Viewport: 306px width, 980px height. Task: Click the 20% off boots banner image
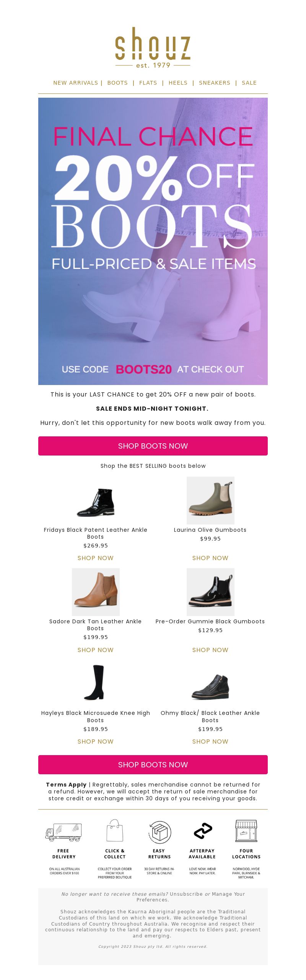(x=153, y=241)
